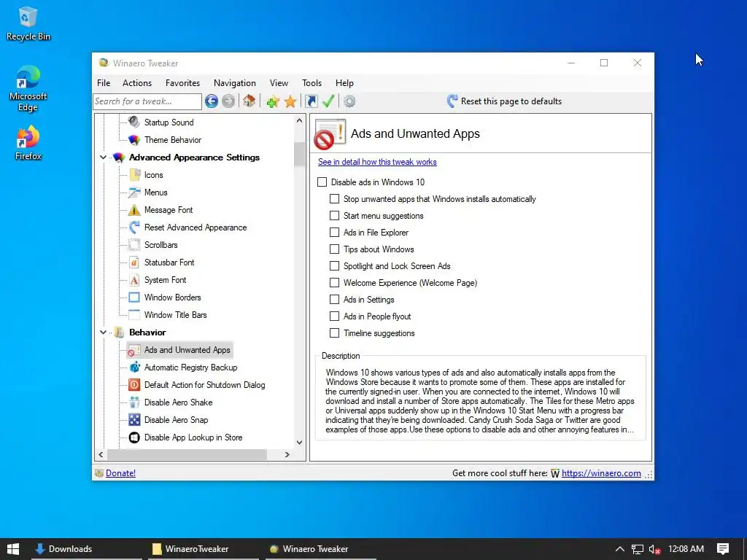Check Ads in File Explorer option

click(334, 233)
